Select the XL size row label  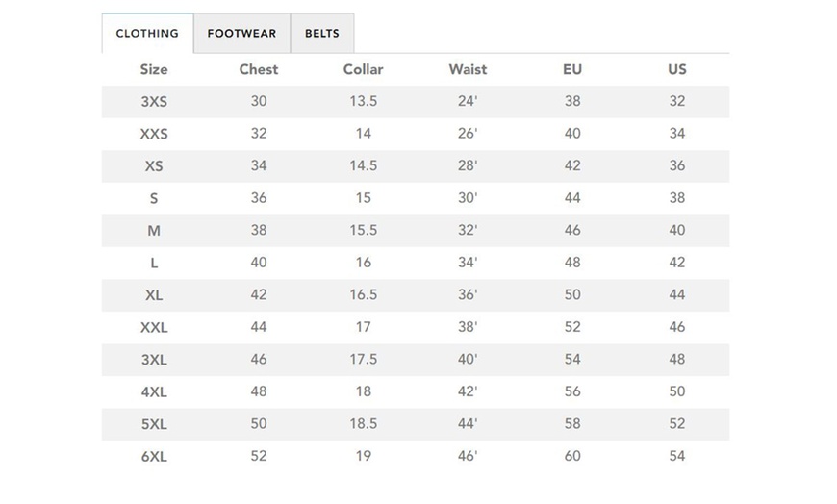[154, 295]
